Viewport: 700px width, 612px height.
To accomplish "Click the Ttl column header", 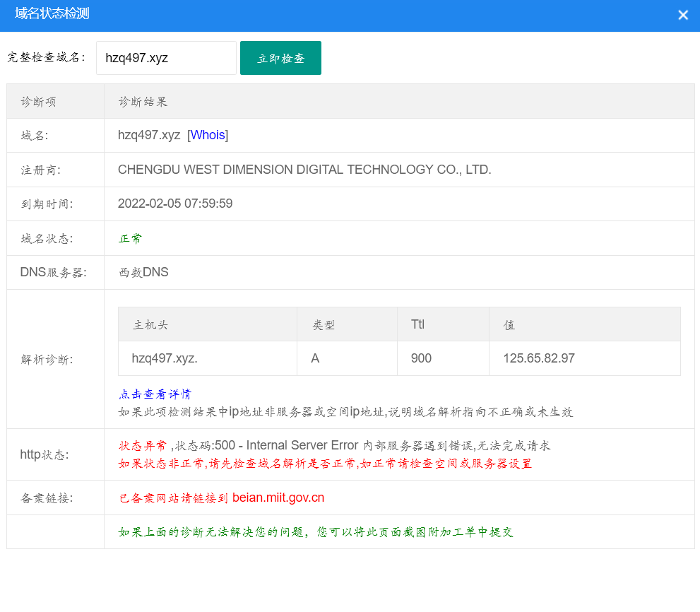I will (443, 324).
